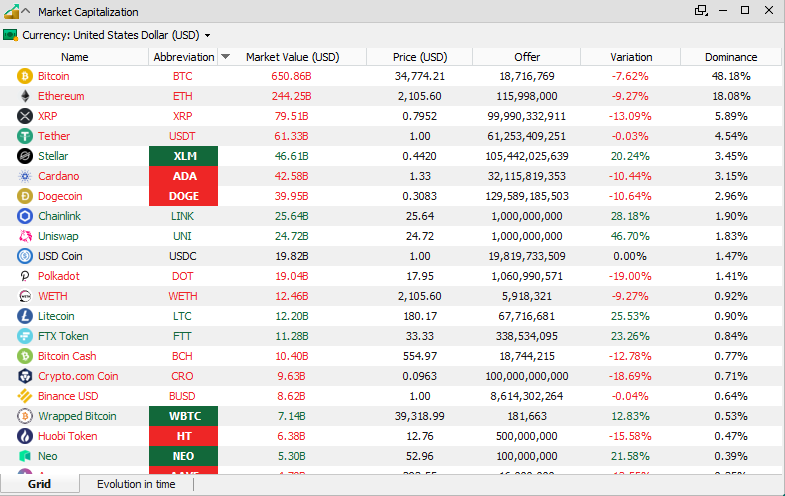Click the USD Coin logo icon

point(25,256)
